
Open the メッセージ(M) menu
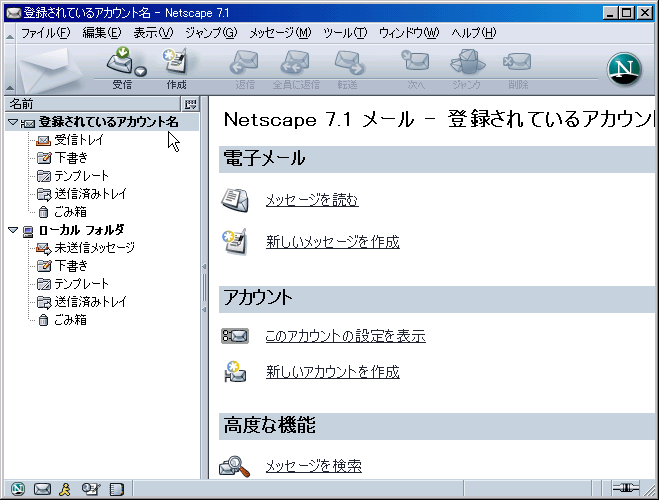tap(280, 33)
